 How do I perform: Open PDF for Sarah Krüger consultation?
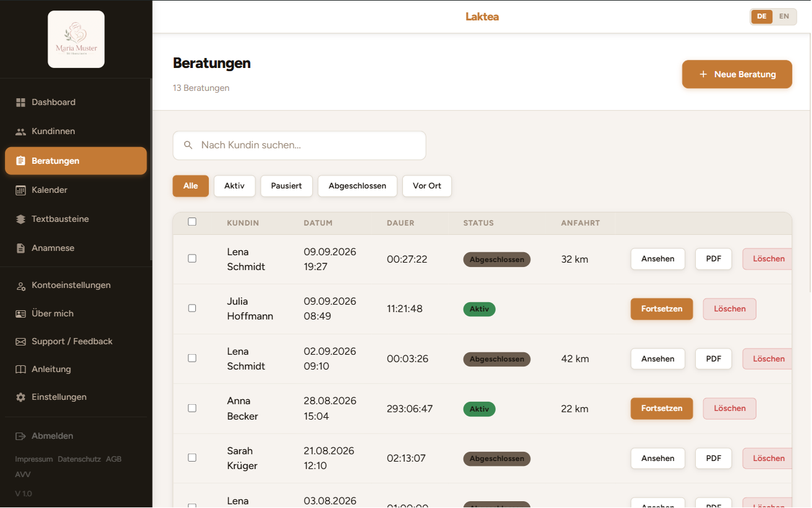click(x=714, y=459)
